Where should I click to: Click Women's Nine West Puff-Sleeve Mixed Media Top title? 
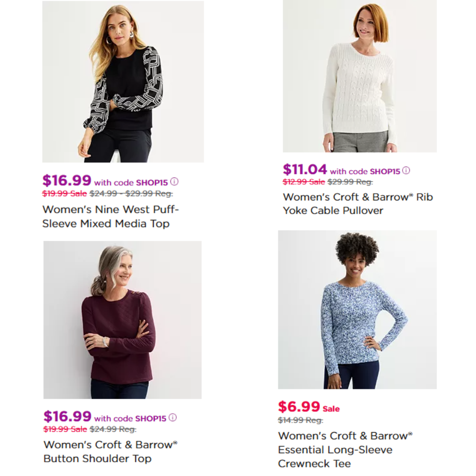point(111,217)
